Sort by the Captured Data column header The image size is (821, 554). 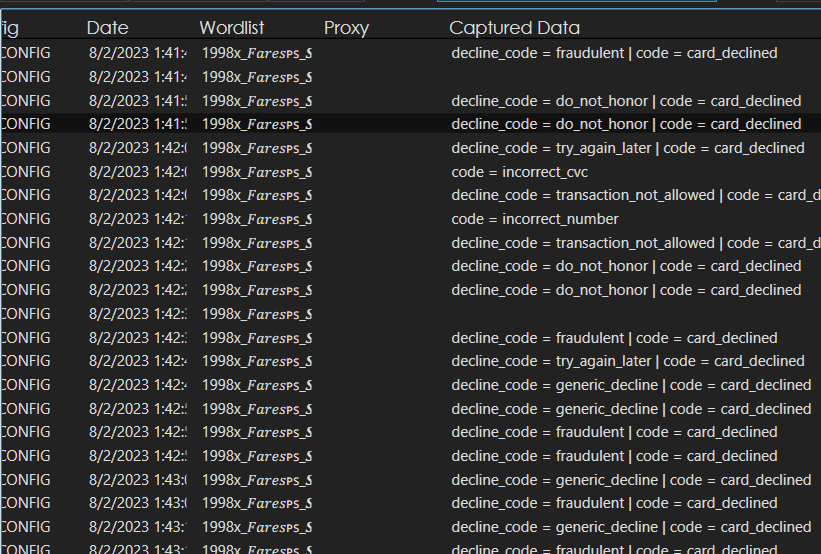pyautogui.click(x=514, y=28)
